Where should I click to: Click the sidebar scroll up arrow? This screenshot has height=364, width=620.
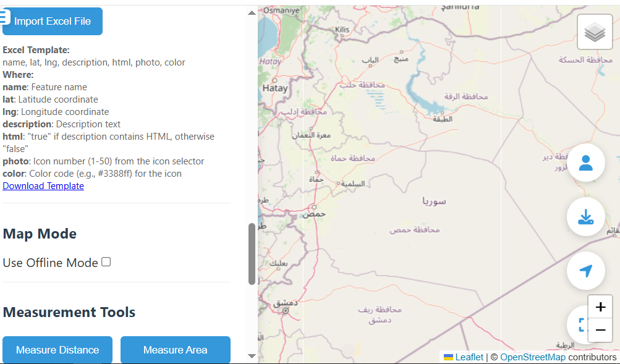252,12
